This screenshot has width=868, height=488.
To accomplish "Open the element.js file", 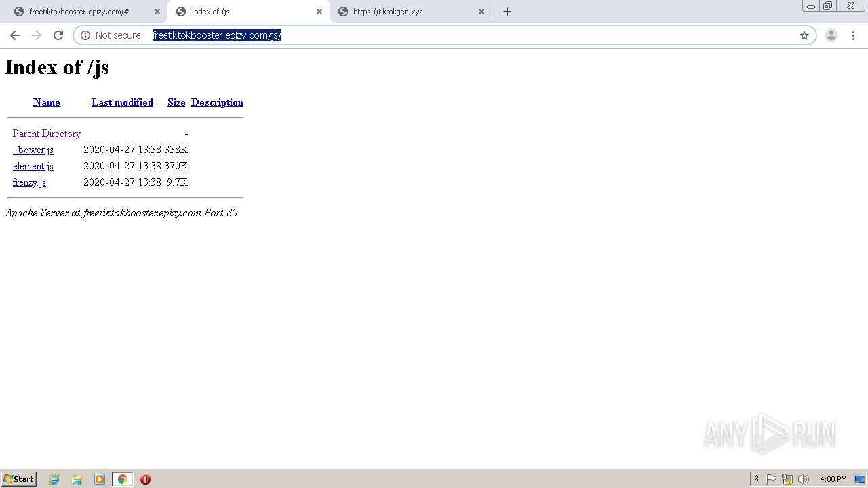I will pos(33,166).
